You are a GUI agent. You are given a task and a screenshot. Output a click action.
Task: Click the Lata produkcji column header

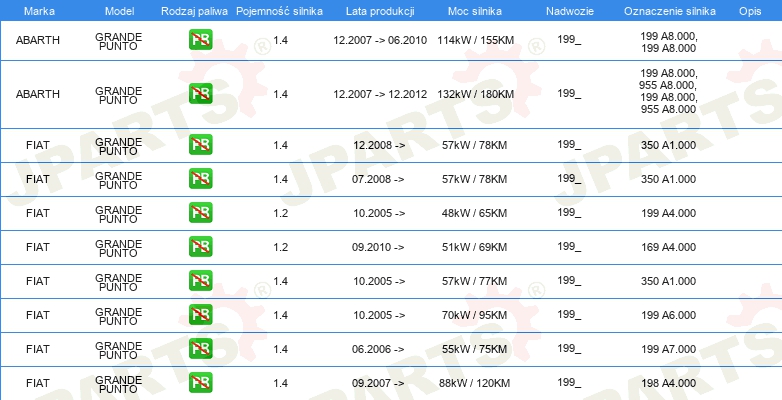click(x=380, y=11)
